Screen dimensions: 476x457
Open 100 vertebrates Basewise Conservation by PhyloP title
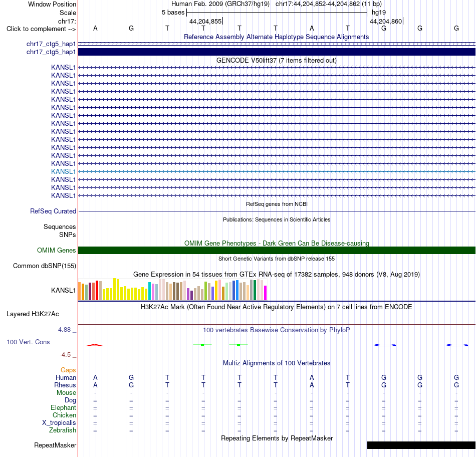click(x=276, y=330)
